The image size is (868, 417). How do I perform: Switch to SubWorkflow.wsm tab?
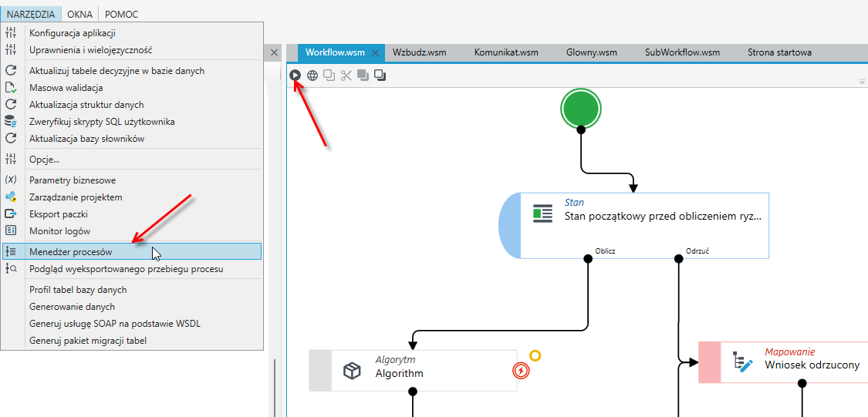coord(682,52)
